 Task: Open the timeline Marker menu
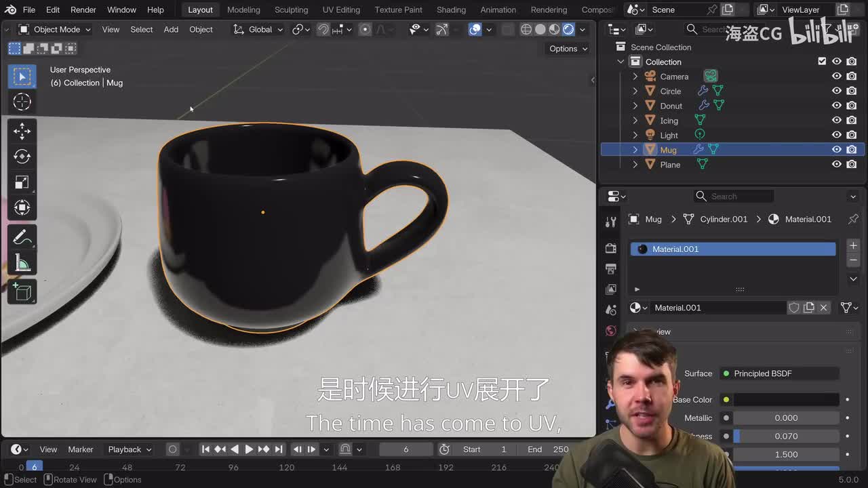pos(81,449)
